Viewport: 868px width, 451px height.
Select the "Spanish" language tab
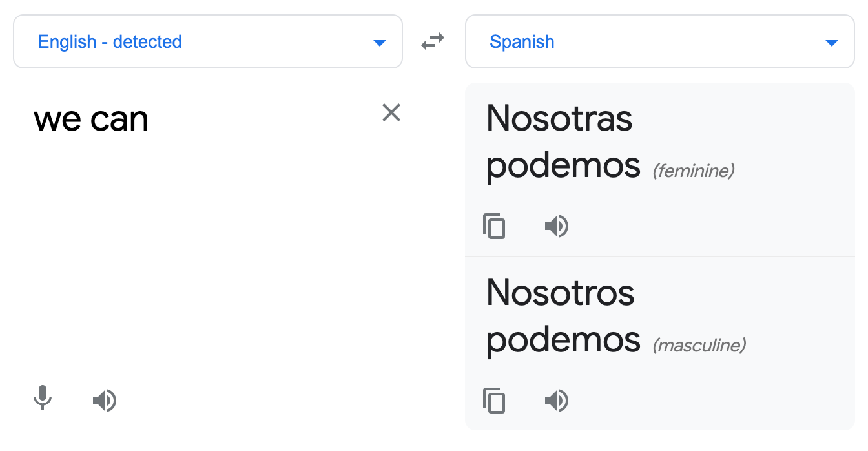click(522, 41)
